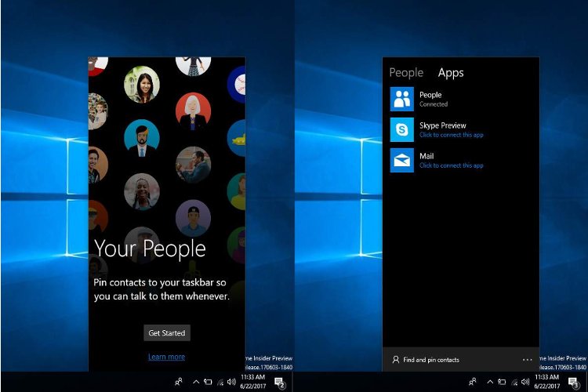Click the white-haired avatar on red background

coord(192,110)
